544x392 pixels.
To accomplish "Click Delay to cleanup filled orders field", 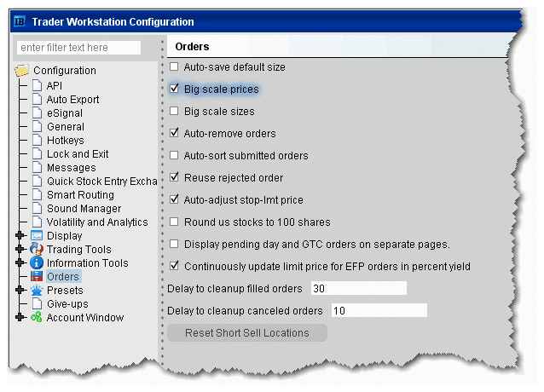I will tap(359, 288).
